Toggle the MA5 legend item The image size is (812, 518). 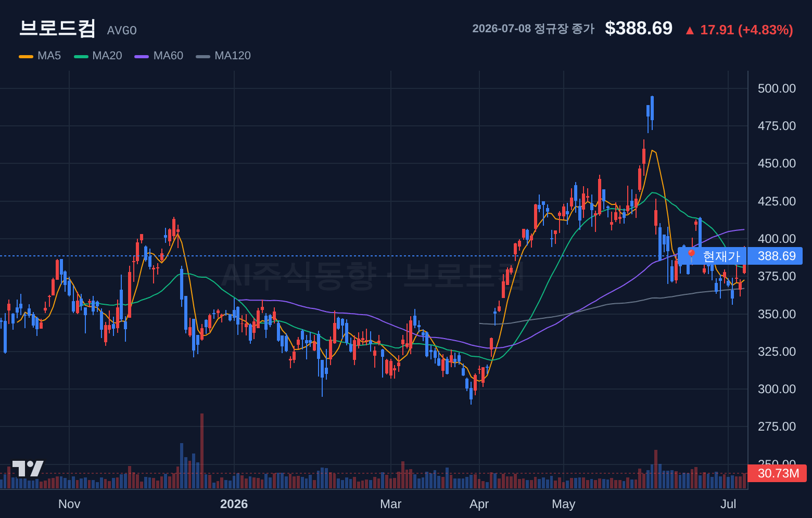tap(40, 56)
